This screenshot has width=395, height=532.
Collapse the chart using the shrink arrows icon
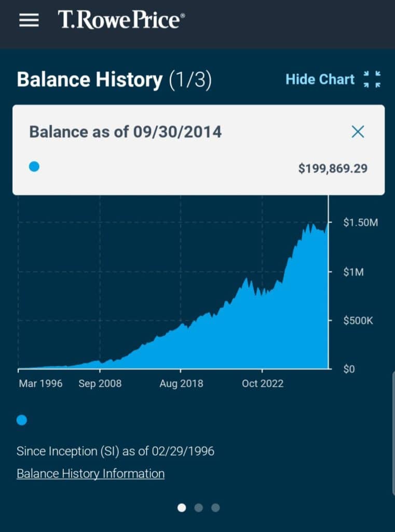(372, 79)
